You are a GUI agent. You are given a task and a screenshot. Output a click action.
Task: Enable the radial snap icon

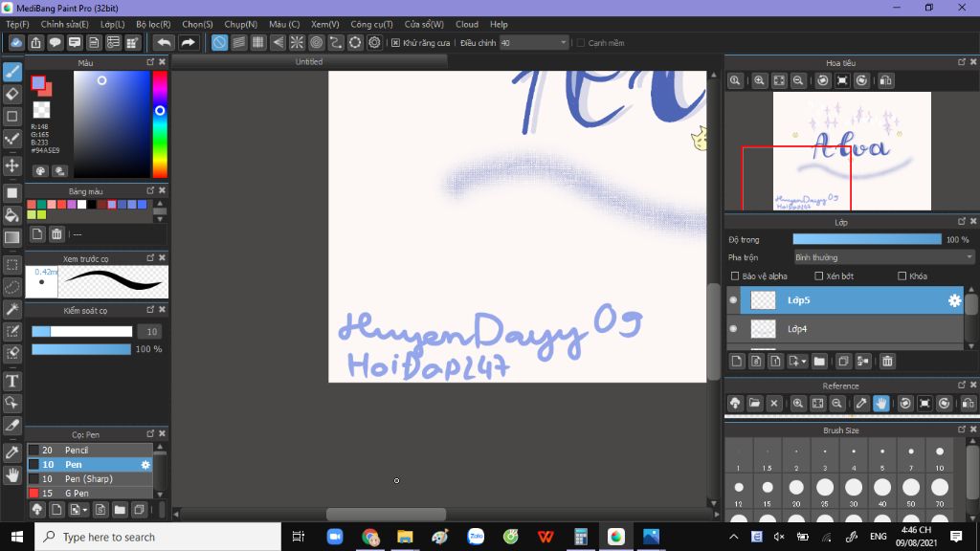[x=297, y=42]
